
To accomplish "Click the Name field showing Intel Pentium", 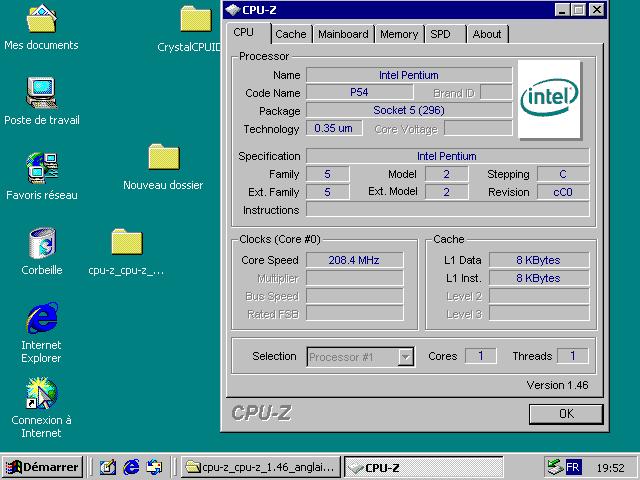I will tap(409, 75).
